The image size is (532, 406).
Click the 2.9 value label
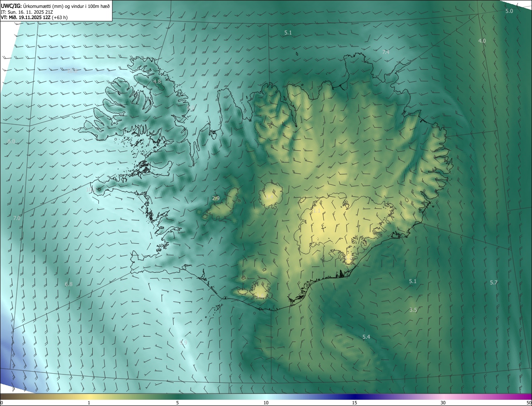tap(216, 198)
